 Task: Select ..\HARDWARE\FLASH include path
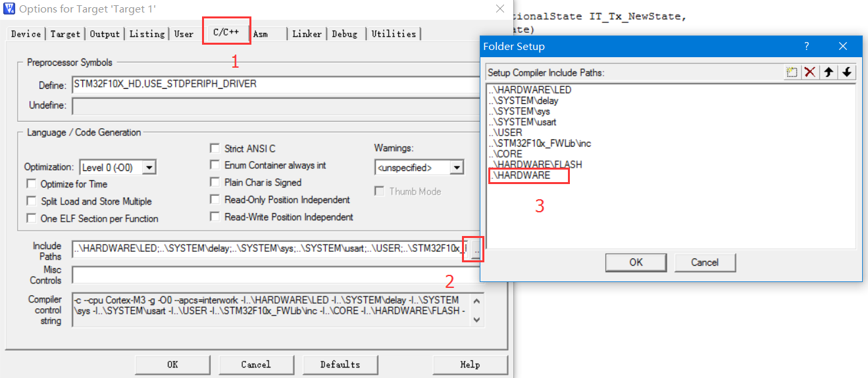point(535,164)
